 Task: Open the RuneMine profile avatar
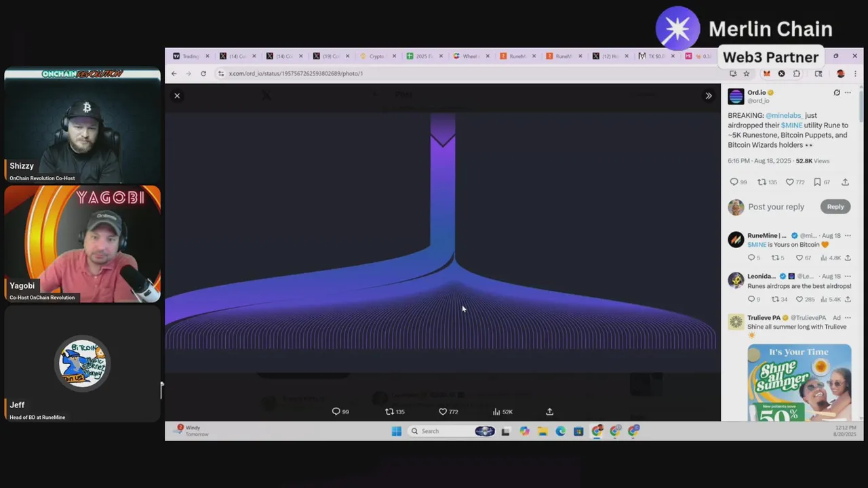(736, 239)
